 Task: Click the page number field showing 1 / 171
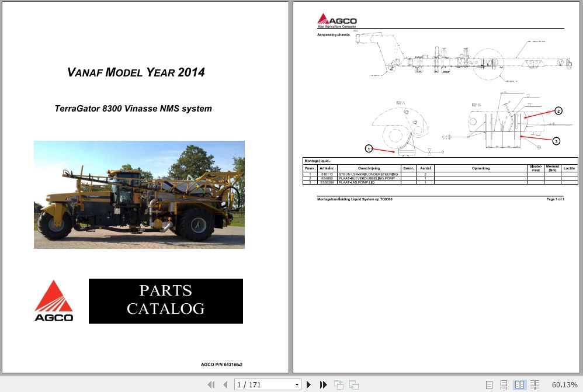pyautogui.click(x=264, y=384)
